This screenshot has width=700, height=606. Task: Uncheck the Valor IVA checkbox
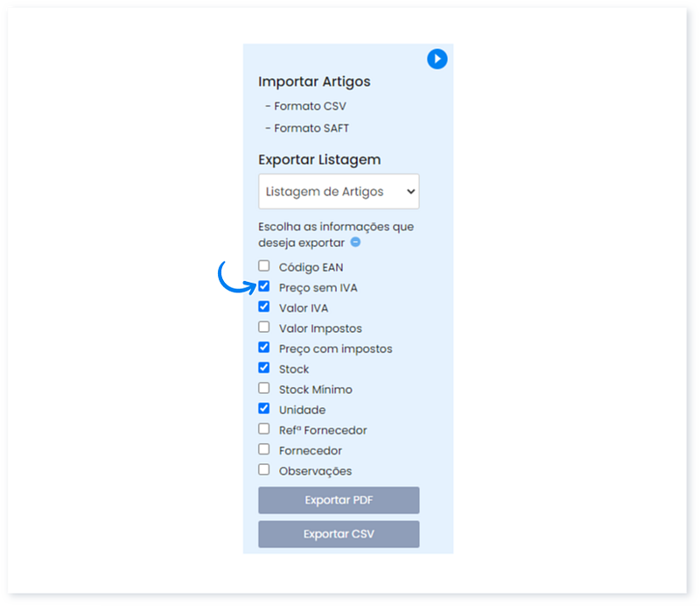[264, 307]
